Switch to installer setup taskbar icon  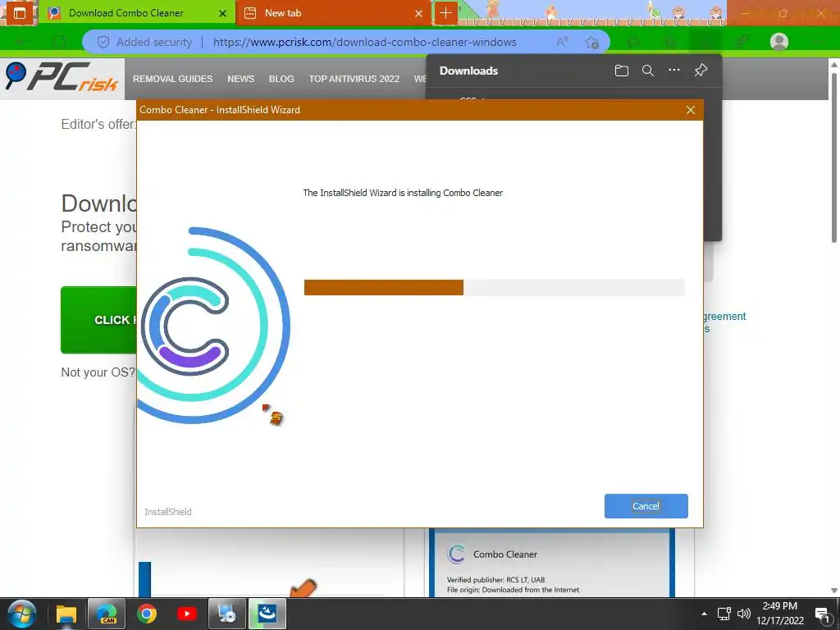click(x=227, y=614)
